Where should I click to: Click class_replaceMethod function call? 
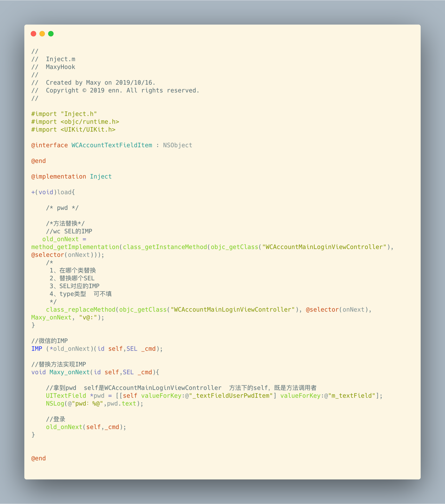[81, 310]
